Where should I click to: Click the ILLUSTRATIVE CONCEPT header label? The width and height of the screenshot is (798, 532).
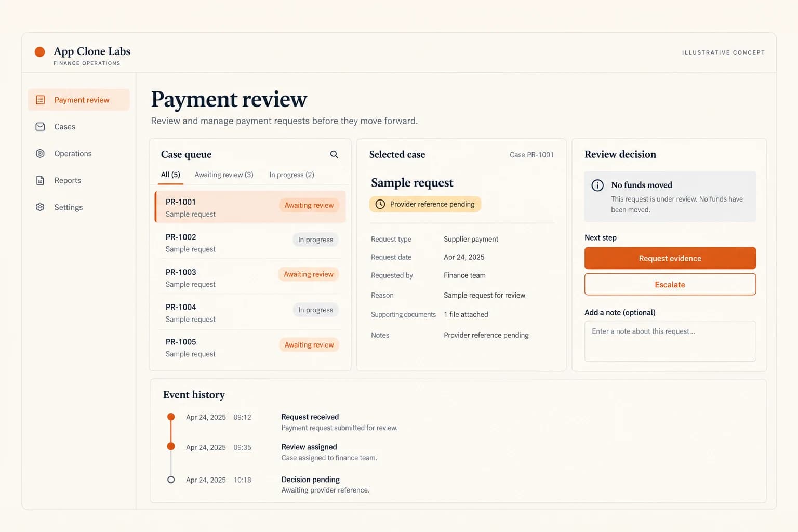point(723,52)
